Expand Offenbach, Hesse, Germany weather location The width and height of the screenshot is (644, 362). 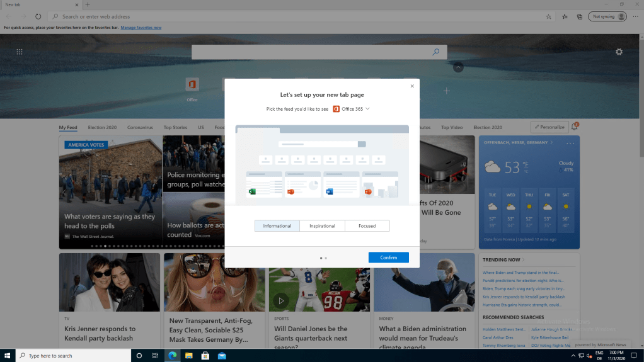(518, 142)
